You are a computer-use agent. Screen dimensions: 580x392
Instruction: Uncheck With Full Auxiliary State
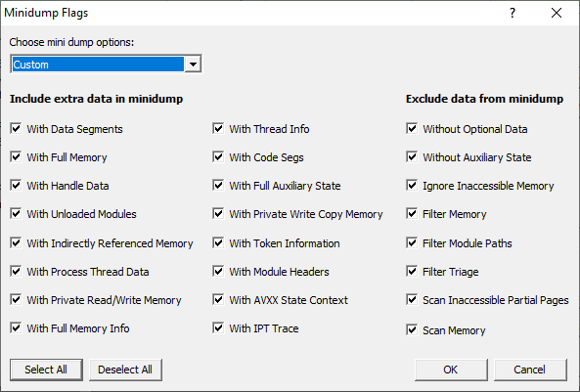(218, 186)
